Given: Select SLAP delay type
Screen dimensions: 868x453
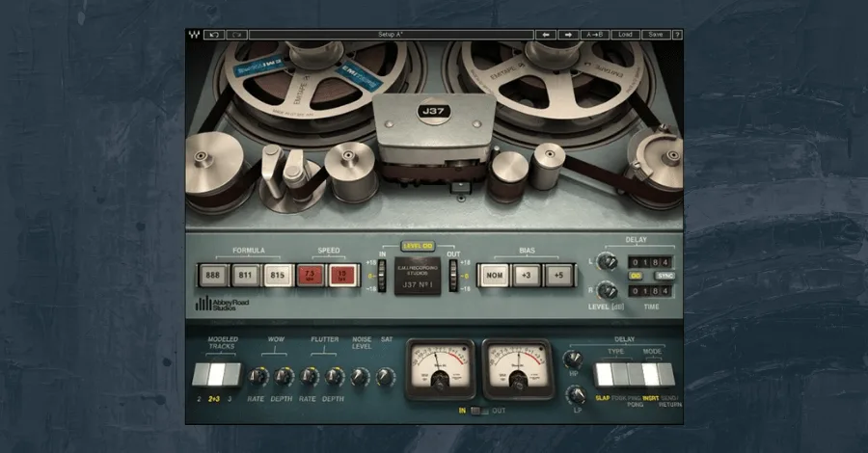Looking at the screenshot, I should click(604, 375).
